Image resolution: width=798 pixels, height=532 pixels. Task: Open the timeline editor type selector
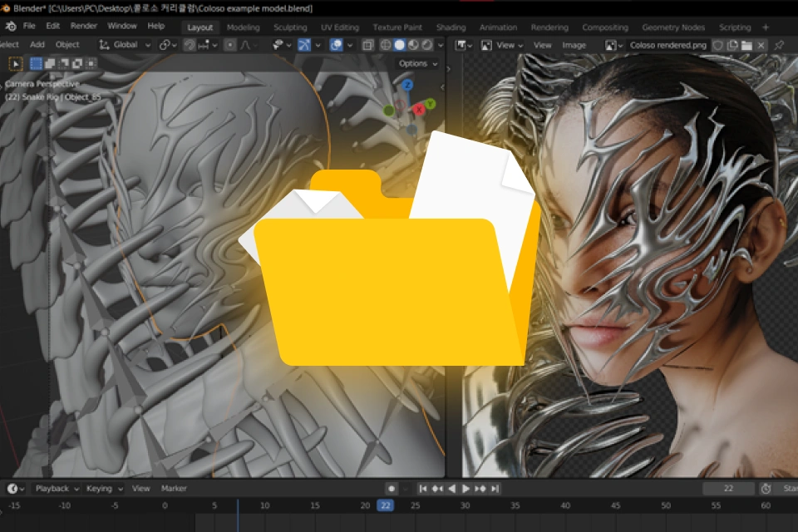(15, 489)
